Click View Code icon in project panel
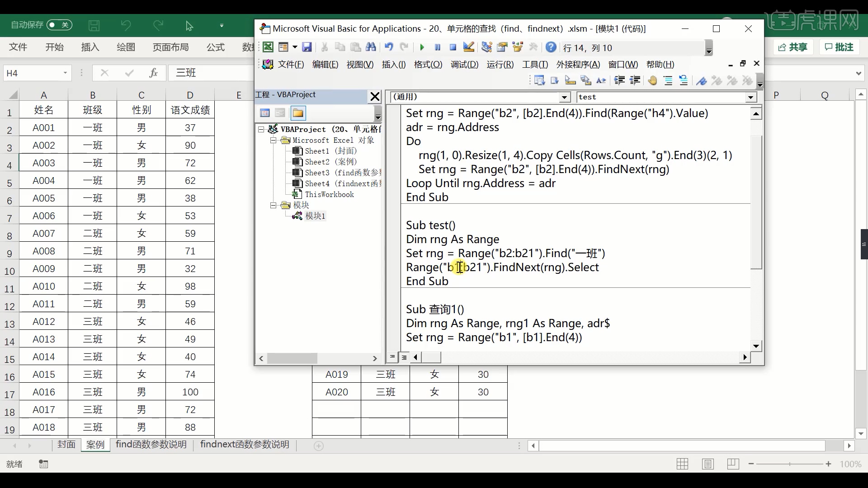868x488 pixels. coord(265,113)
